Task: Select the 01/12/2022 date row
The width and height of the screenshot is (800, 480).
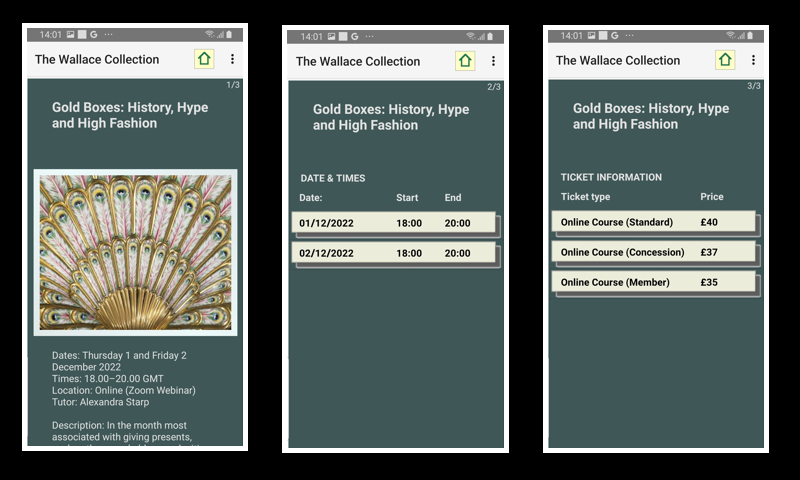Action: [395, 224]
